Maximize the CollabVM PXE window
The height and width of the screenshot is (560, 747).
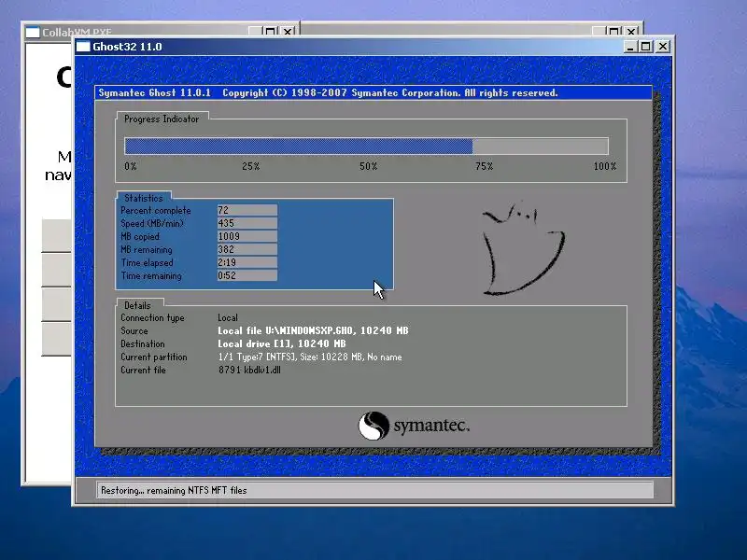click(x=271, y=32)
